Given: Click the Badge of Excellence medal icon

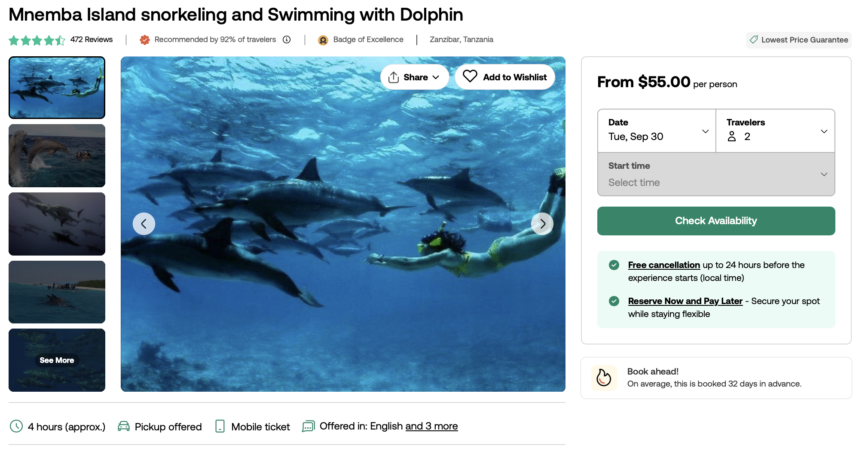Looking at the screenshot, I should click(323, 40).
